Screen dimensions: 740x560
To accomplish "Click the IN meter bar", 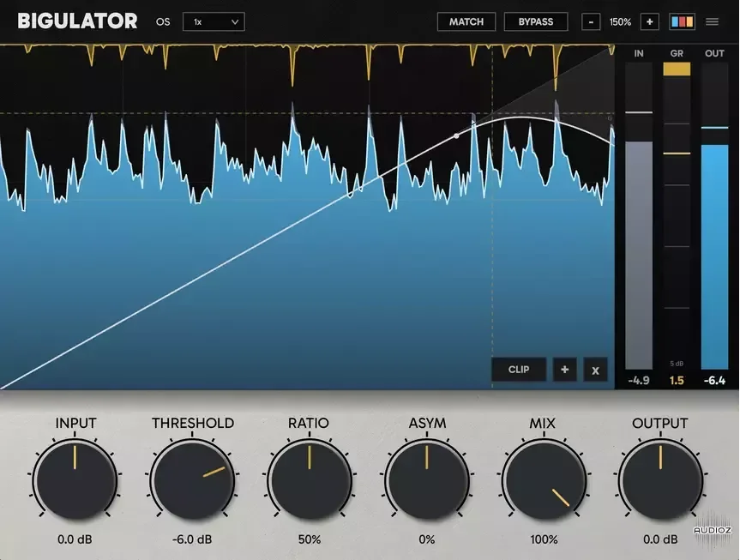I will point(639,216).
